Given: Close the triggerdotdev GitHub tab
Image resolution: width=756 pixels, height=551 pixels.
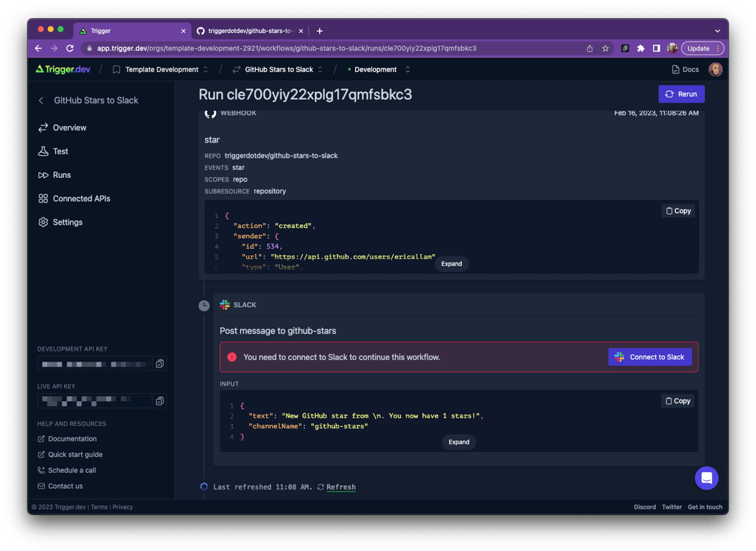Looking at the screenshot, I should [x=301, y=31].
